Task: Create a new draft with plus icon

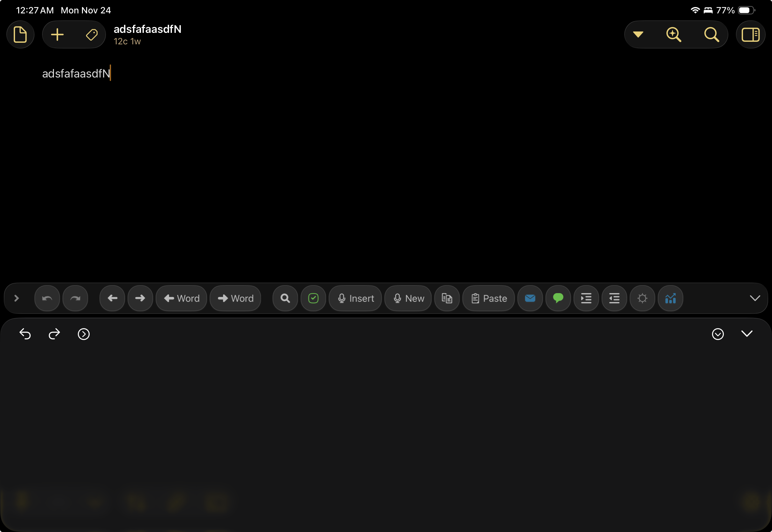Action: [57, 35]
